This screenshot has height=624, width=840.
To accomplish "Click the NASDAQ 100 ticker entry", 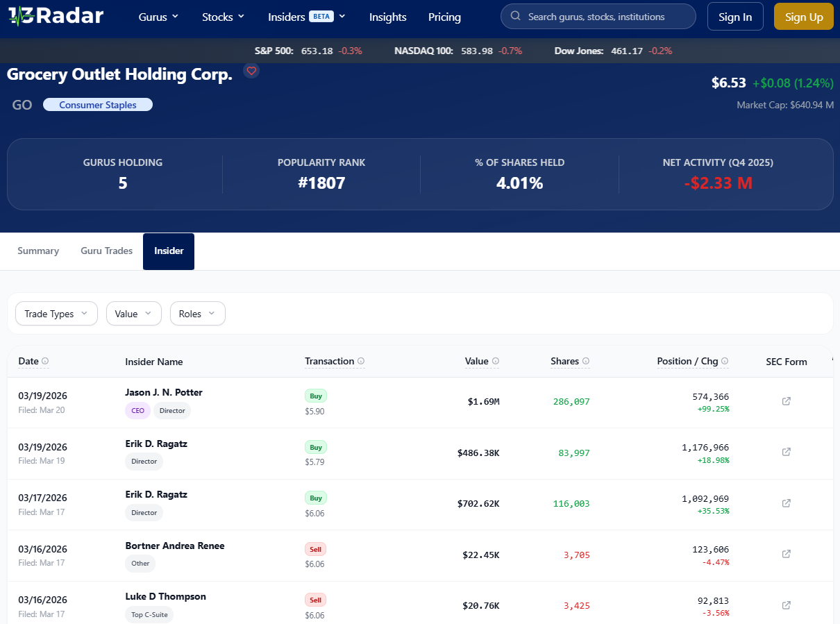I will pos(458,51).
